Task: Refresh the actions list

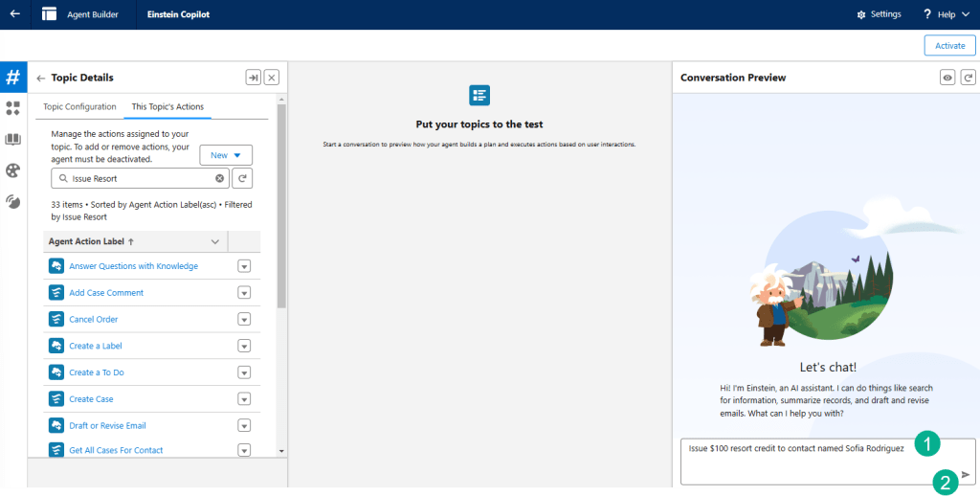Action: (x=242, y=178)
